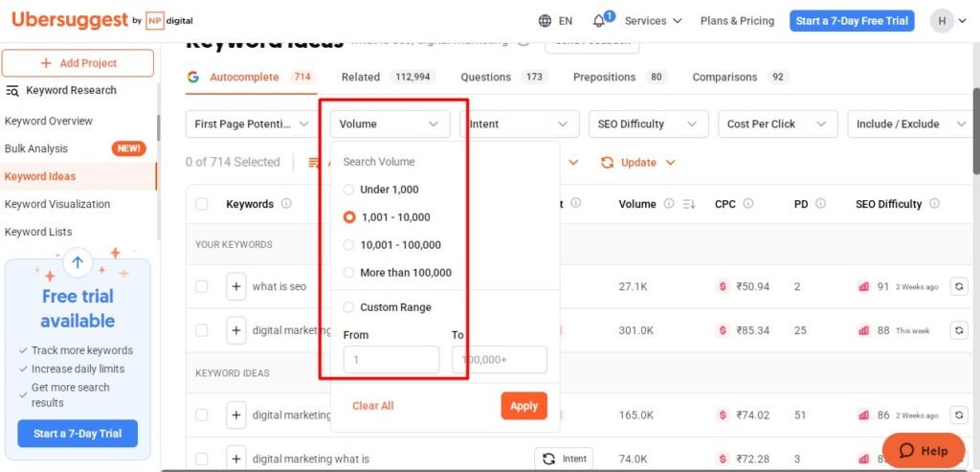980x472 pixels.
Task: Switch to the Questions tab
Action: pos(504,77)
